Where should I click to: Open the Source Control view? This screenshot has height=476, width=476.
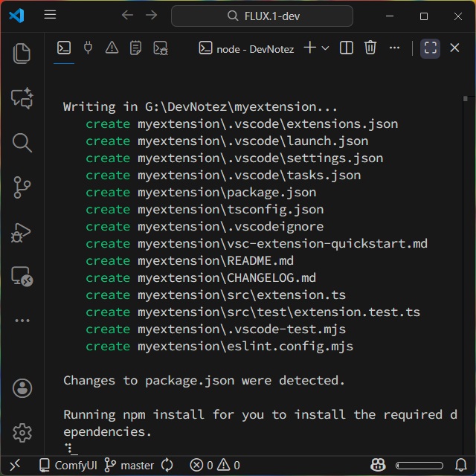[22, 187]
